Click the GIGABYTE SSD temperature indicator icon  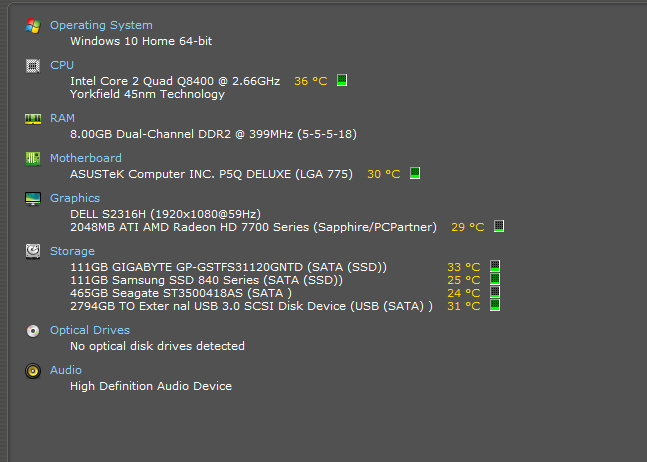tap(495, 266)
